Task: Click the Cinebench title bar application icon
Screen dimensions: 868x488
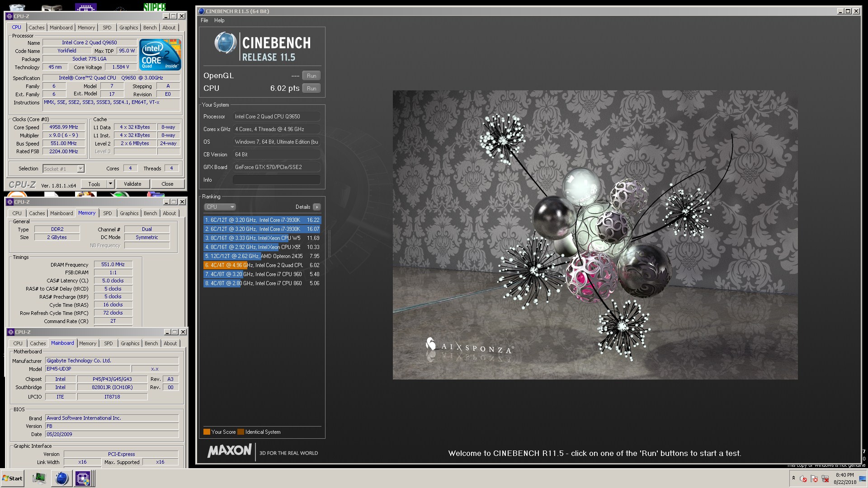Action: (202, 11)
